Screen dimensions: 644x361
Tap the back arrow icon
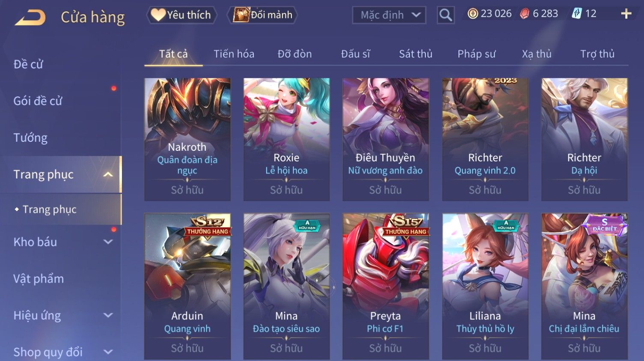point(30,18)
